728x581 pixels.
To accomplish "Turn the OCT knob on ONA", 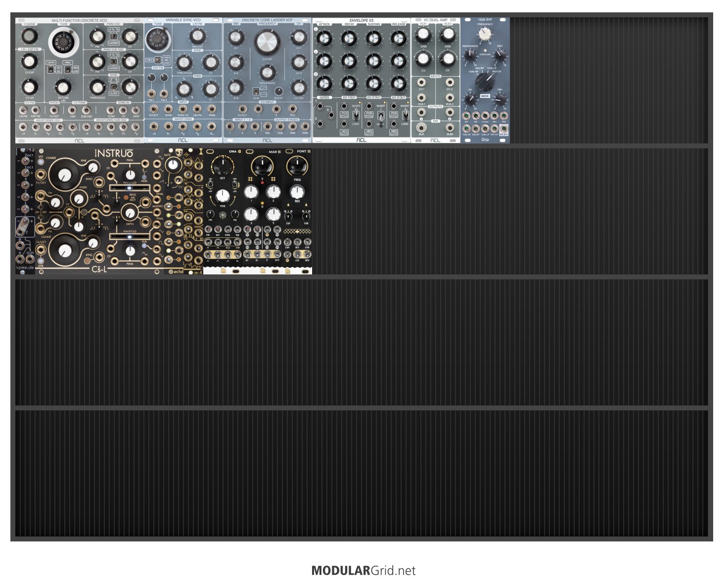I will (x=223, y=166).
